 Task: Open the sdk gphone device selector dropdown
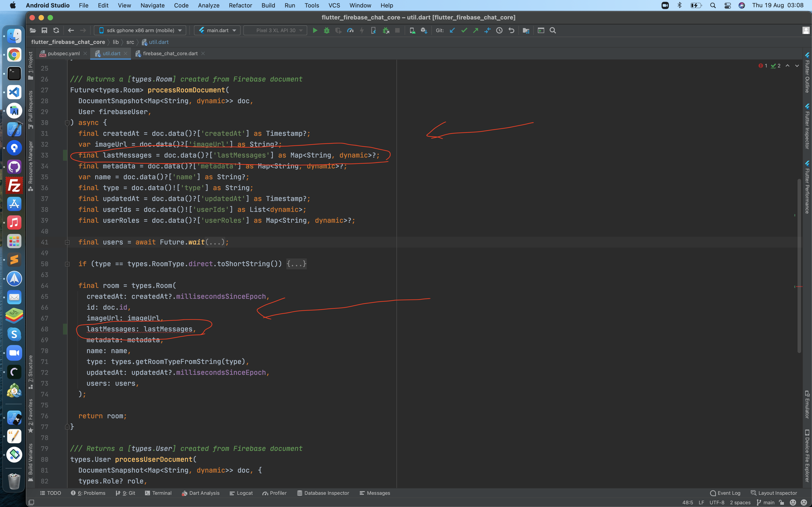[x=140, y=30]
